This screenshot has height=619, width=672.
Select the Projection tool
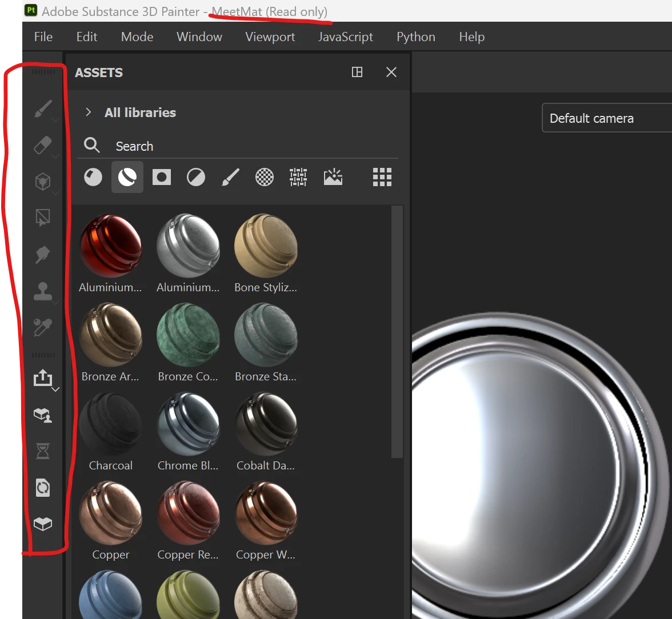point(43,181)
